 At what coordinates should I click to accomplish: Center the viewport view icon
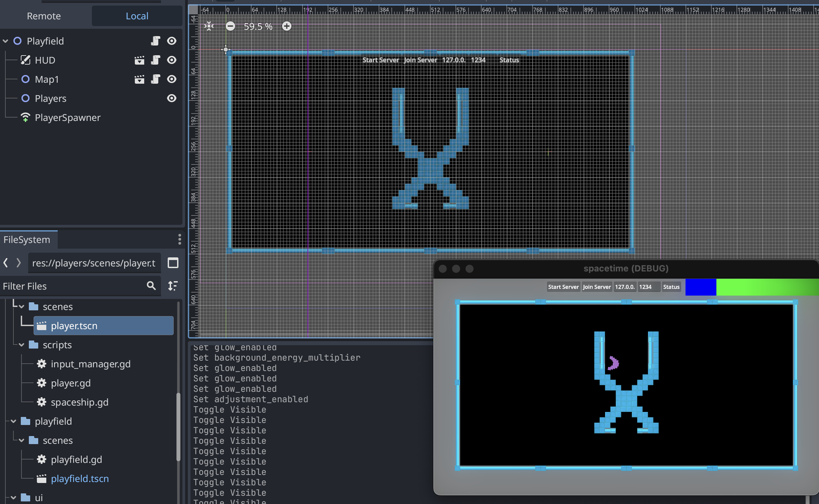209,26
